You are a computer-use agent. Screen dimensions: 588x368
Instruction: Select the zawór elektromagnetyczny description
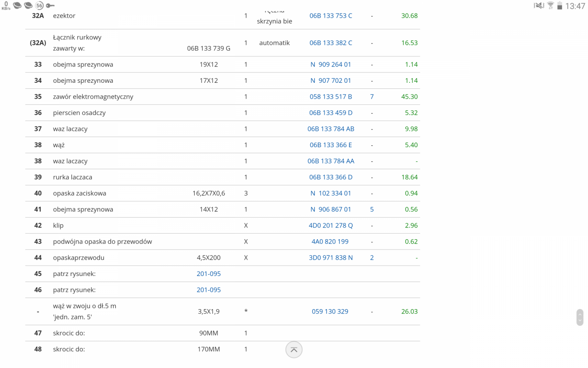[x=93, y=97]
